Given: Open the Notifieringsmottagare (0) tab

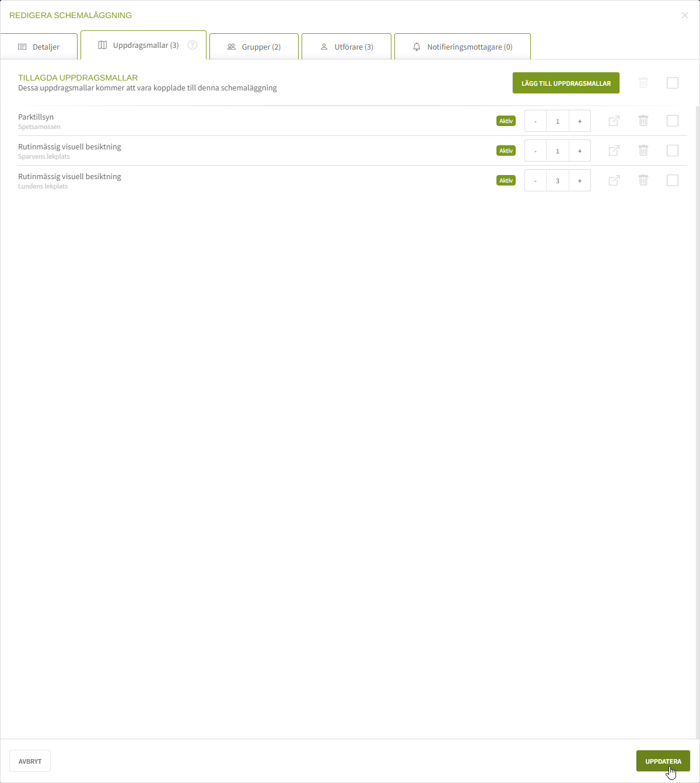Looking at the screenshot, I should pos(463,47).
